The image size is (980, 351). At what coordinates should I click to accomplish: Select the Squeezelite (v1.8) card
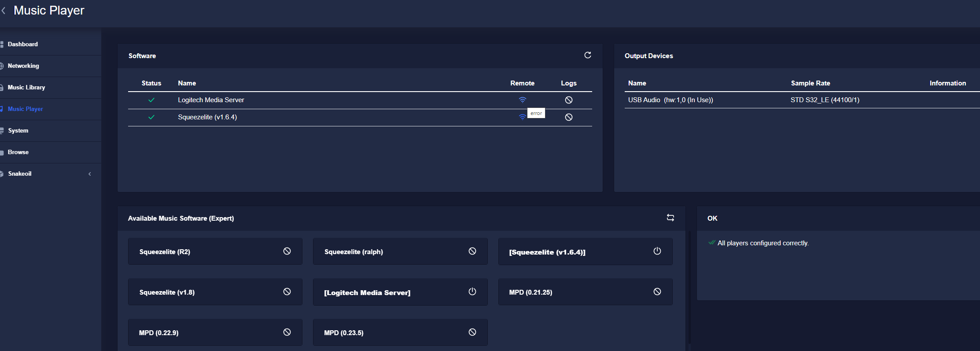(x=215, y=292)
